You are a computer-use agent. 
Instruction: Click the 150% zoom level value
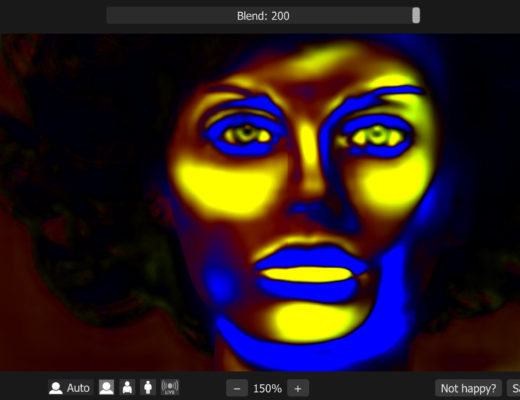[267, 388]
